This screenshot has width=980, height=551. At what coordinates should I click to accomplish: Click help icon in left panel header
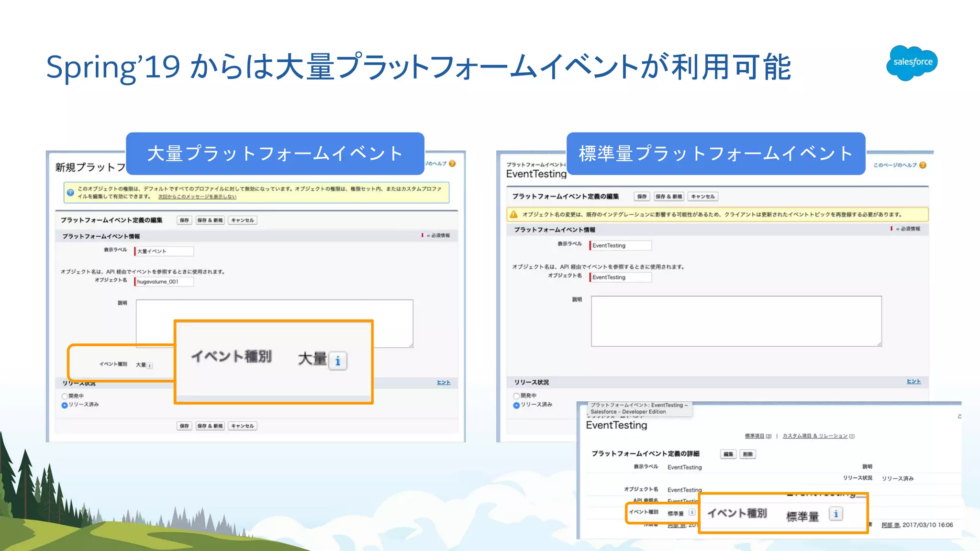pyautogui.click(x=452, y=164)
